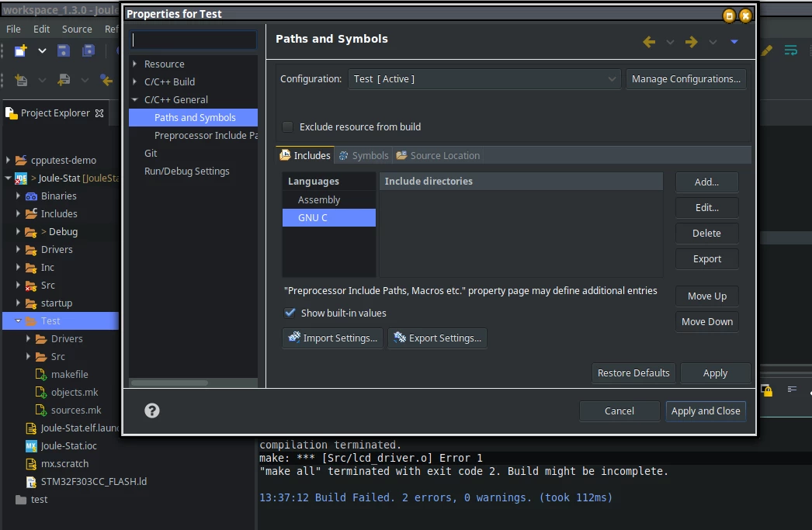The width and height of the screenshot is (812, 530).
Task: Toggle Exclude resource from build checkbox
Action: (x=288, y=126)
